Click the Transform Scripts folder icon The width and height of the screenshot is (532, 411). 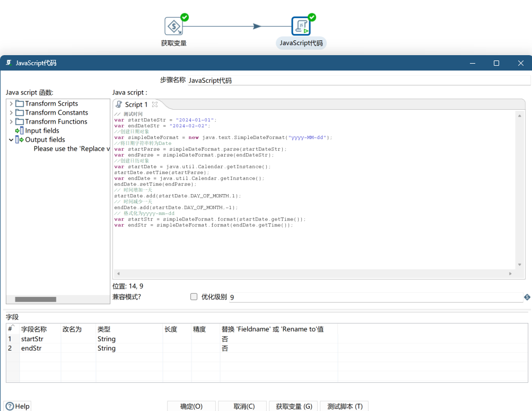tap(20, 103)
